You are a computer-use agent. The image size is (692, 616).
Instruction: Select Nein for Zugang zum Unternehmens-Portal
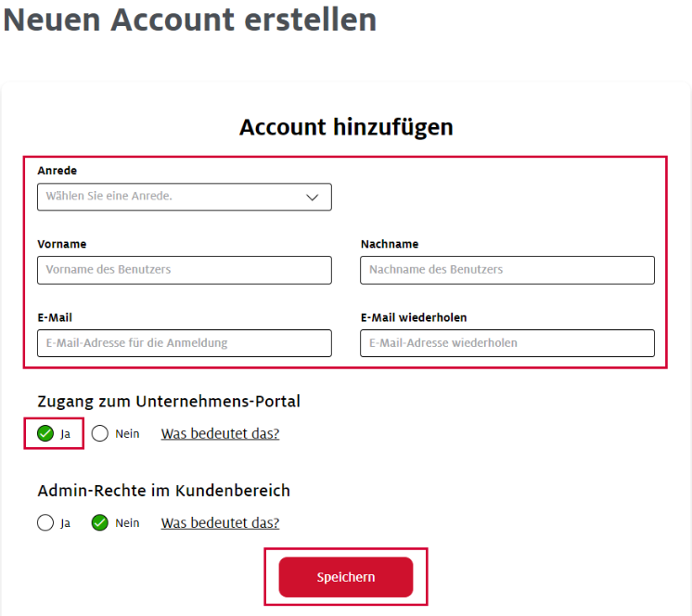click(100, 433)
